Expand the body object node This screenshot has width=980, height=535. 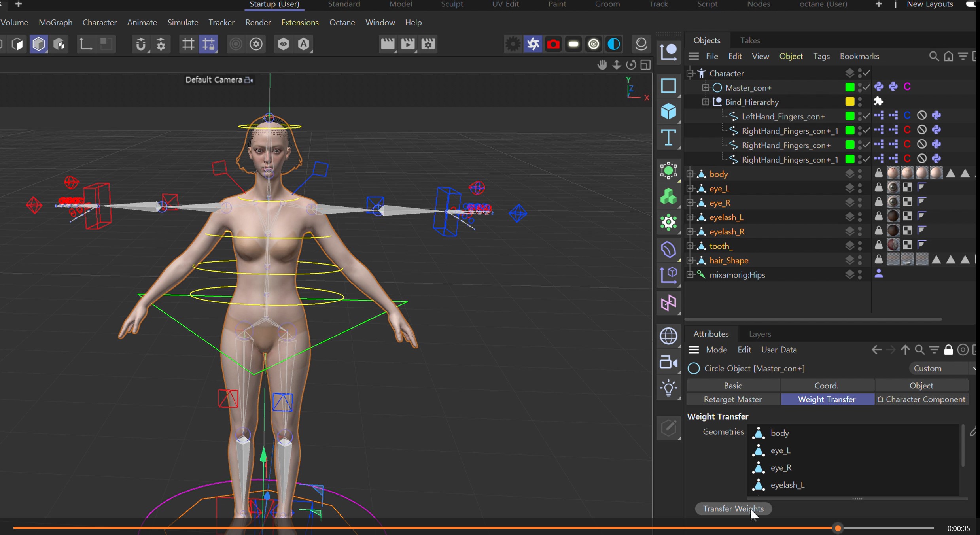point(690,174)
